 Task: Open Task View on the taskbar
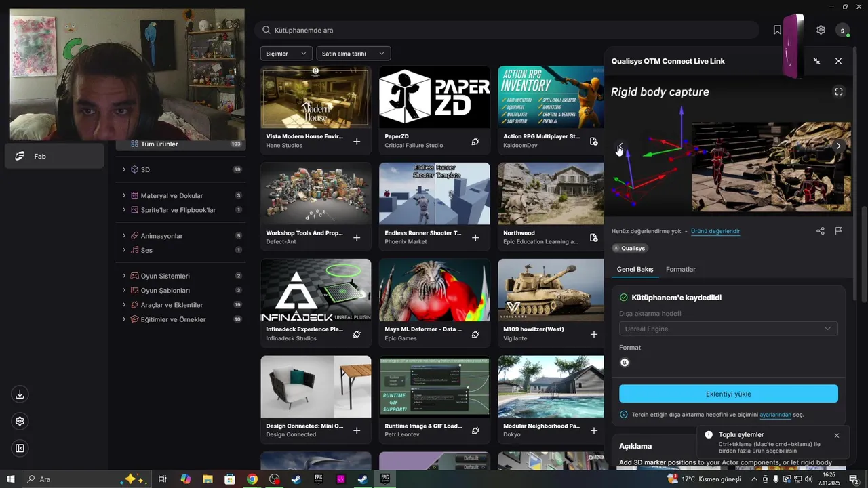(163, 479)
